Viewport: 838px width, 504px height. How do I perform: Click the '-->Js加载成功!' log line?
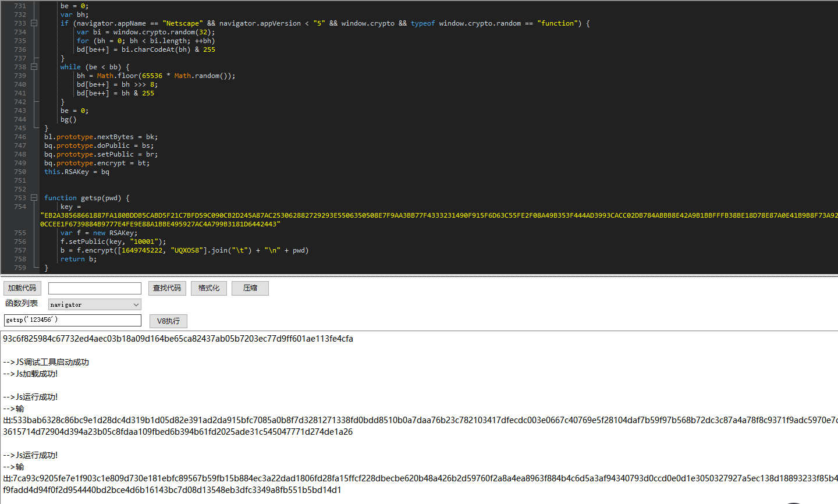pos(30,374)
